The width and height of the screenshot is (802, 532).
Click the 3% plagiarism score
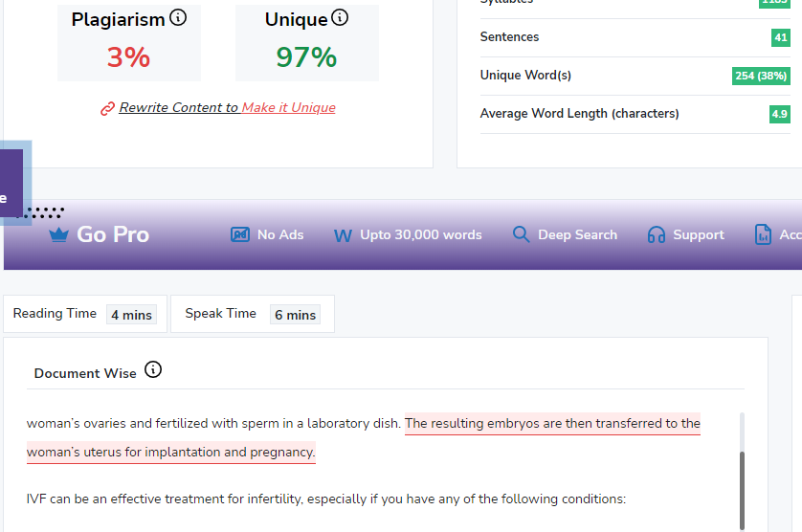click(128, 57)
